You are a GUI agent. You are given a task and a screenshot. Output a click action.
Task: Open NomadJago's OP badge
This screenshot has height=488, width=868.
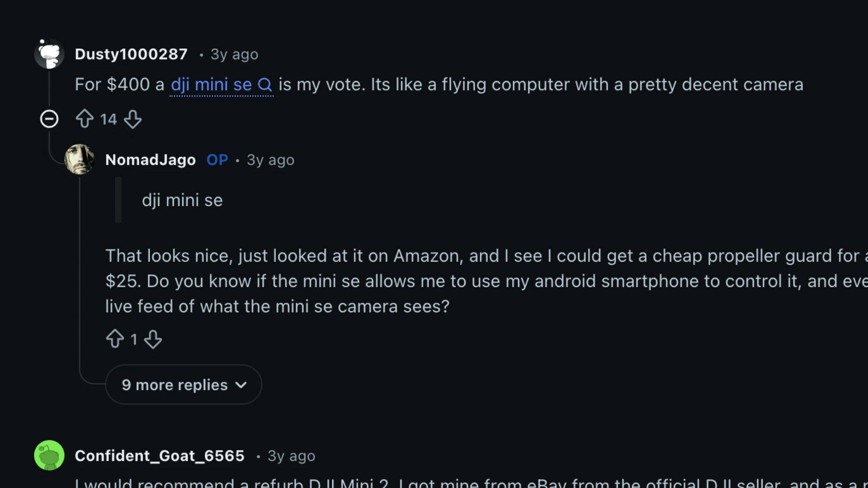(x=217, y=160)
